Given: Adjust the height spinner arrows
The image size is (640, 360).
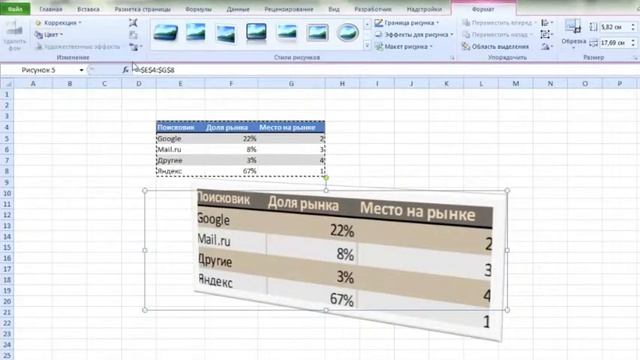Looking at the screenshot, I should [x=633, y=27].
